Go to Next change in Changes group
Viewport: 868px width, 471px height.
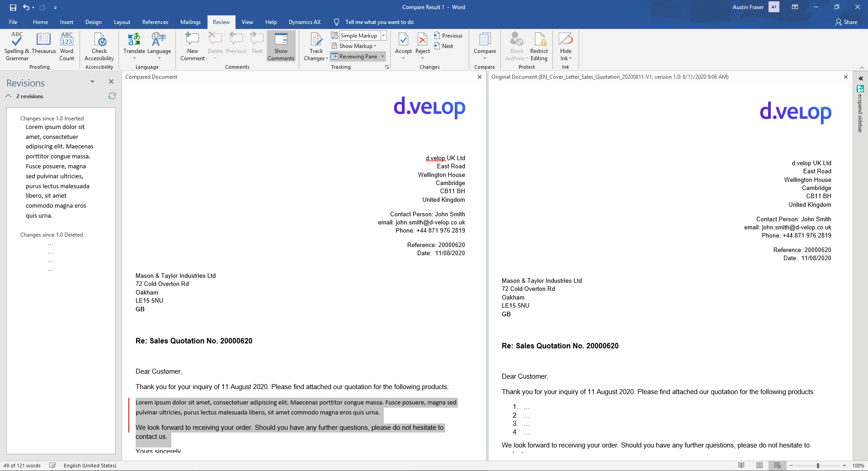(443, 46)
